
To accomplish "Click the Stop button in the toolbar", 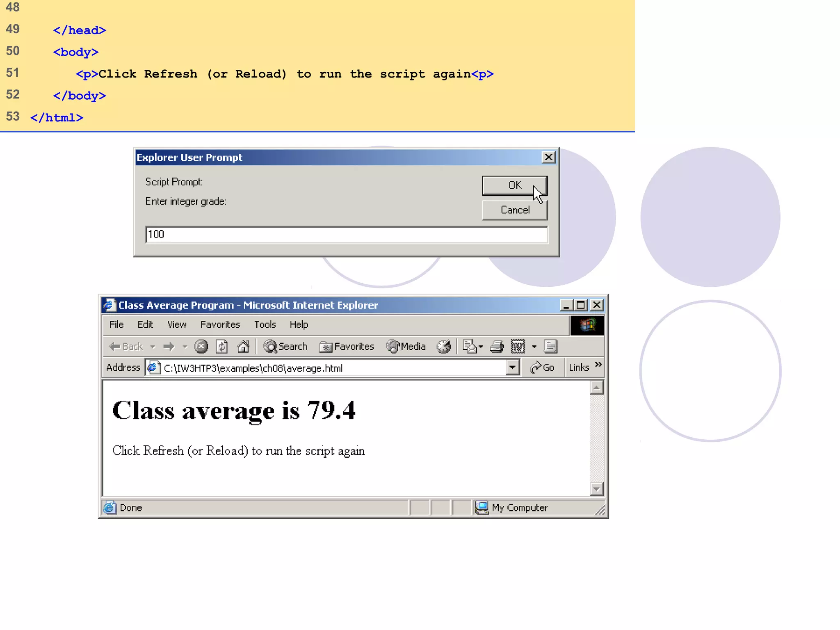I will click(x=201, y=347).
